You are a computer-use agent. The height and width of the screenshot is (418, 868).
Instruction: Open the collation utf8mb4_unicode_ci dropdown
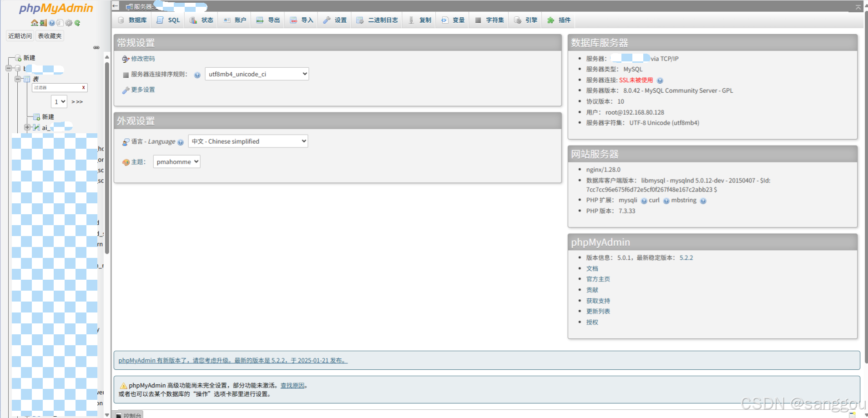click(257, 74)
